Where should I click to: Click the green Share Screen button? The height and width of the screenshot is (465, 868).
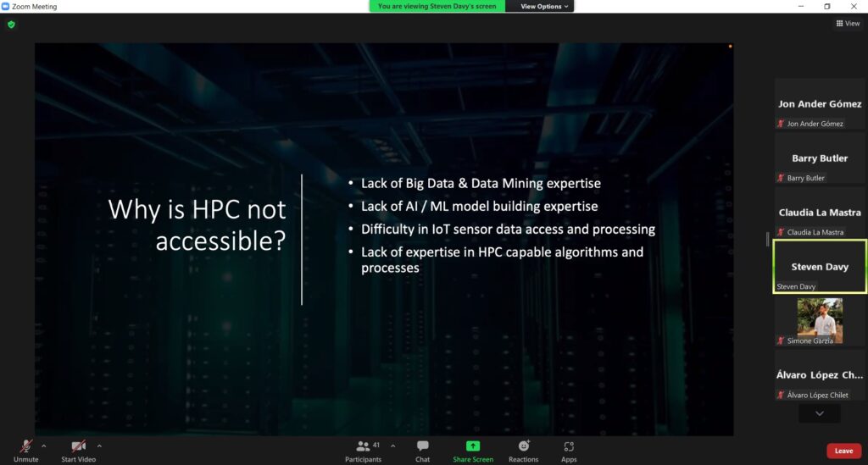click(473, 451)
